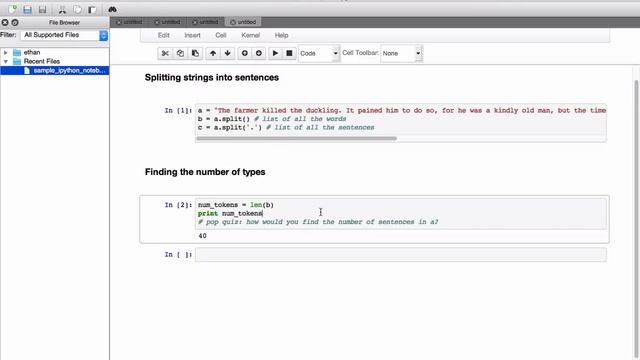Open the Help menu
The width and height of the screenshot is (640, 360).
(x=281, y=36)
